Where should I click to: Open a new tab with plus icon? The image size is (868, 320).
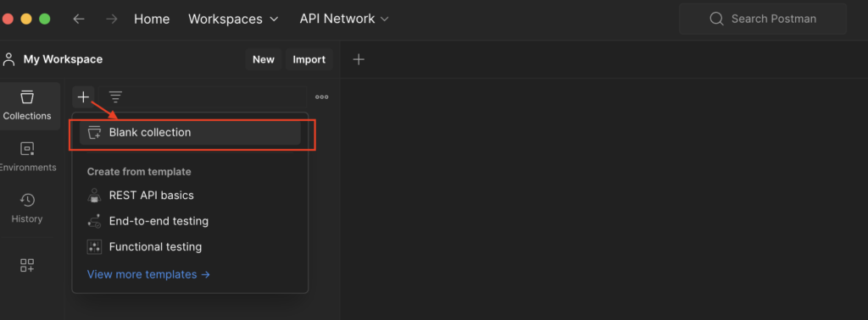tap(359, 59)
